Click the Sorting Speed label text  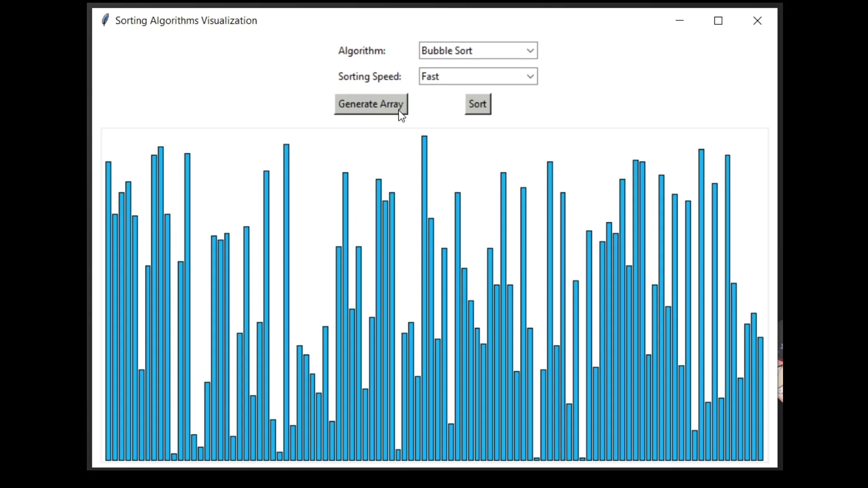(369, 76)
